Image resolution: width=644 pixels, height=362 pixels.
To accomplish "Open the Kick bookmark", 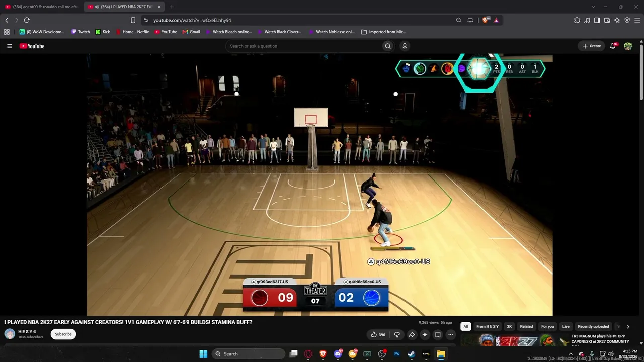I will (103, 32).
